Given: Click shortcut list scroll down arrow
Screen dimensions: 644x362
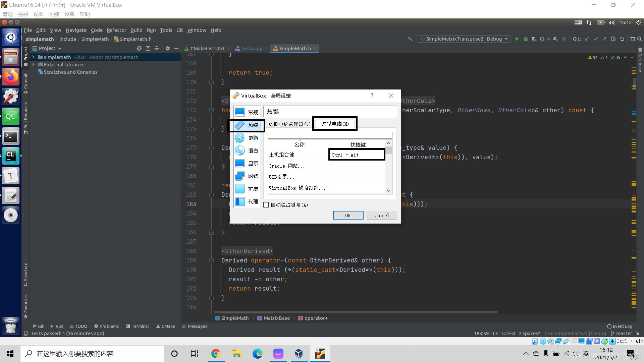Looking at the screenshot, I should [x=389, y=190].
